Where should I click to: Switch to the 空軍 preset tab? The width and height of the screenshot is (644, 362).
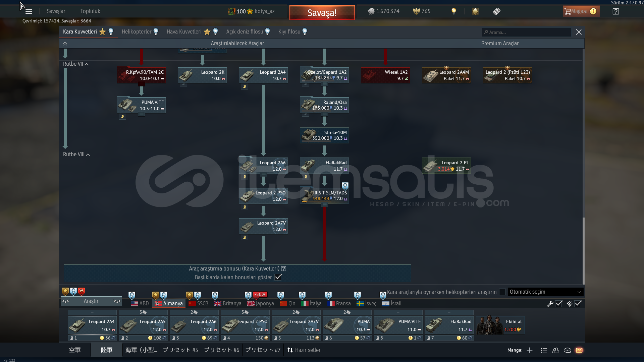(x=75, y=350)
